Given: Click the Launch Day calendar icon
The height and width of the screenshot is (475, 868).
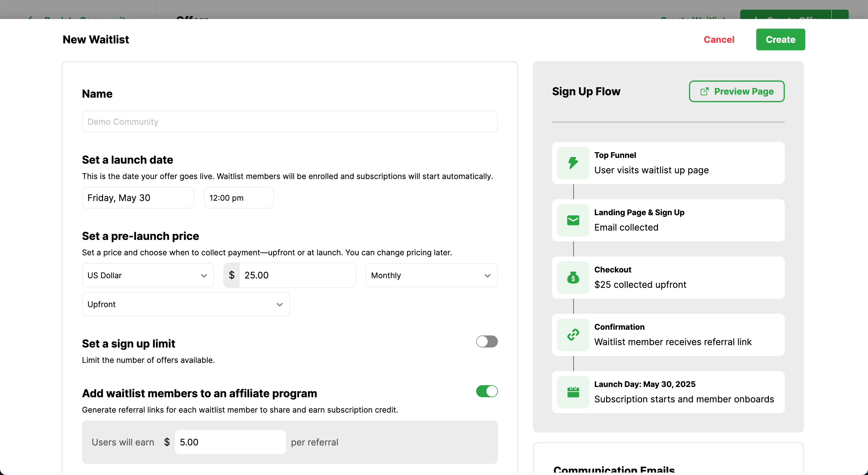Looking at the screenshot, I should (x=573, y=392).
